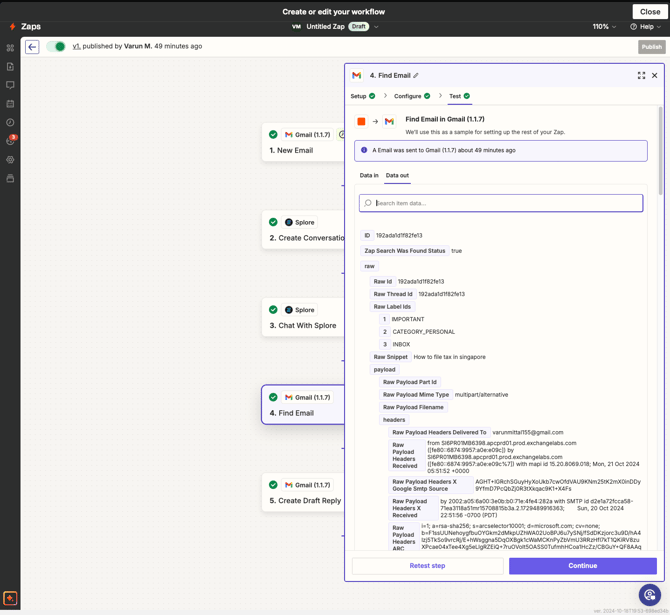The height and width of the screenshot is (615, 670).
Task: Click the Gmail icon on step 5 Create Draft Reply
Action: tap(289, 485)
